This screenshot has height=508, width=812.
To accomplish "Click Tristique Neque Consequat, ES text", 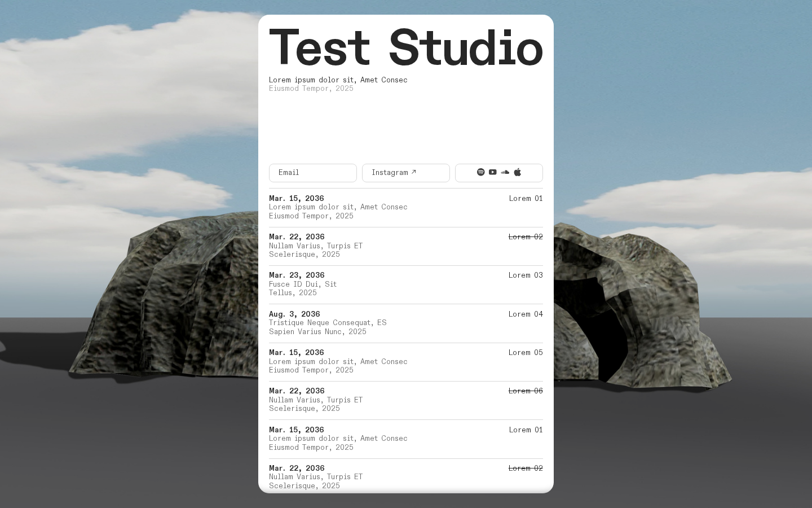I will click(x=328, y=323).
